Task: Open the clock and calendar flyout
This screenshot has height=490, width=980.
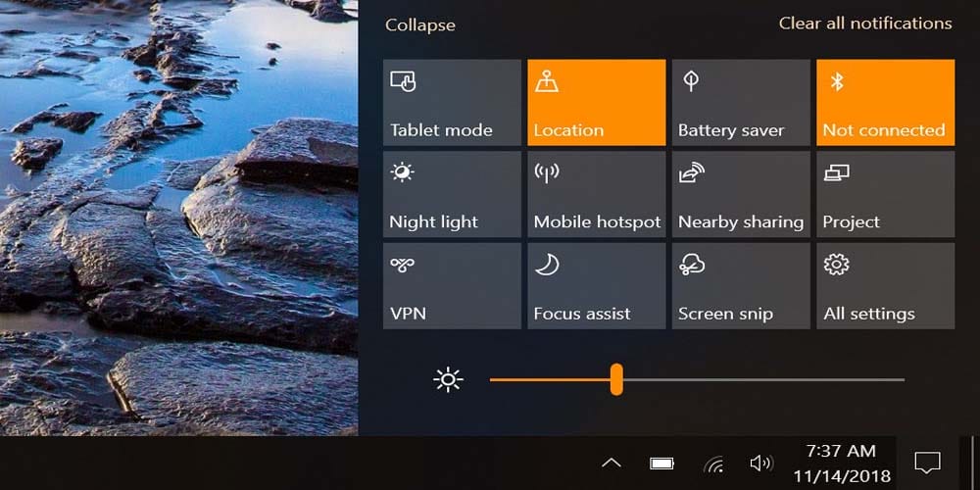Action: pyautogui.click(x=842, y=463)
